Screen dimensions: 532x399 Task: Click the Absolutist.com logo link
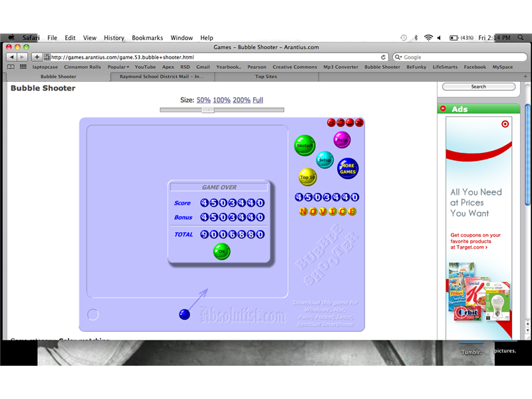click(x=243, y=315)
